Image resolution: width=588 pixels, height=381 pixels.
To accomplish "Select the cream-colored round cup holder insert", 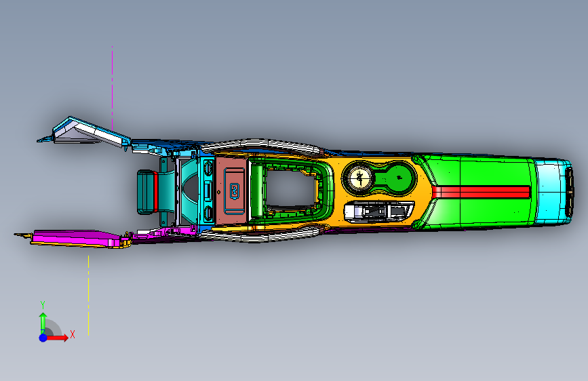I will [x=359, y=178].
